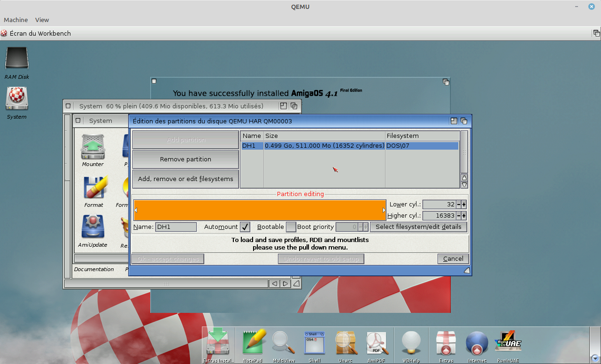The height and width of the screenshot is (364, 601).
Task: Increase the Lower cyl. value with plus
Action: pos(464,205)
